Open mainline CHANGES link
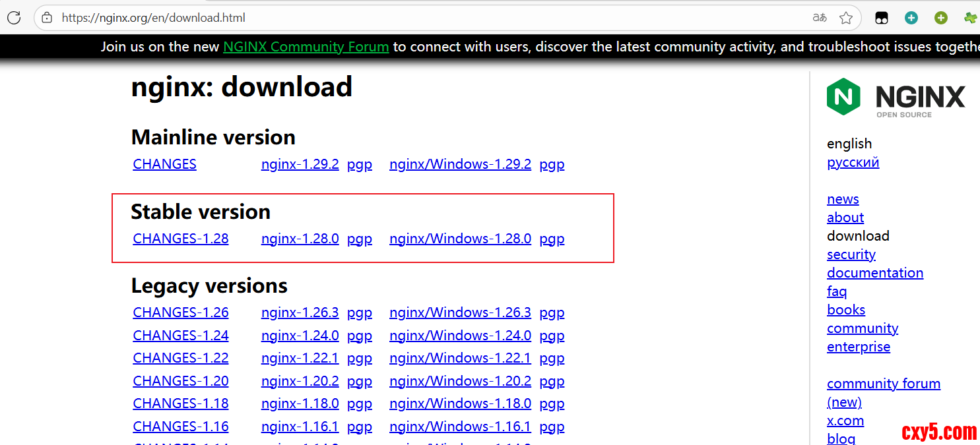The width and height of the screenshot is (980, 445). (x=165, y=164)
